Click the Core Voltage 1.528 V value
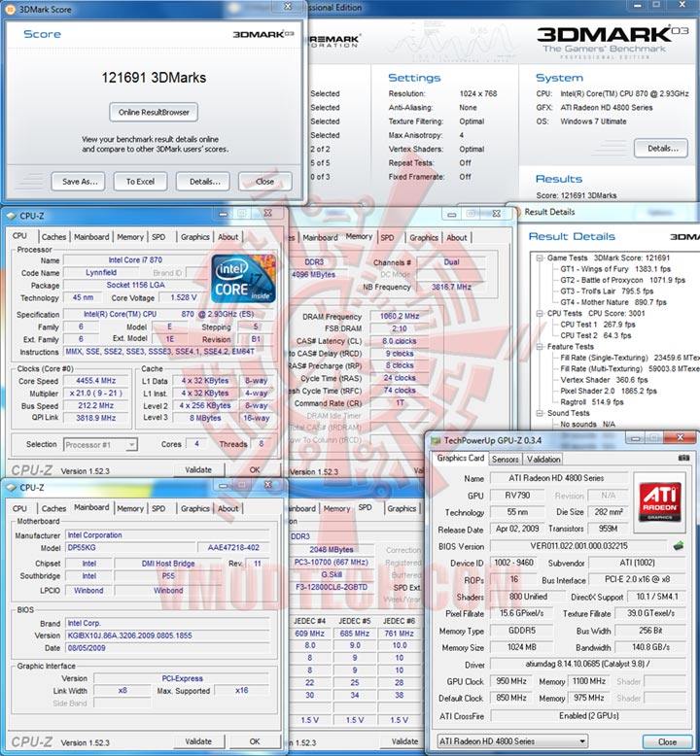 (184, 297)
